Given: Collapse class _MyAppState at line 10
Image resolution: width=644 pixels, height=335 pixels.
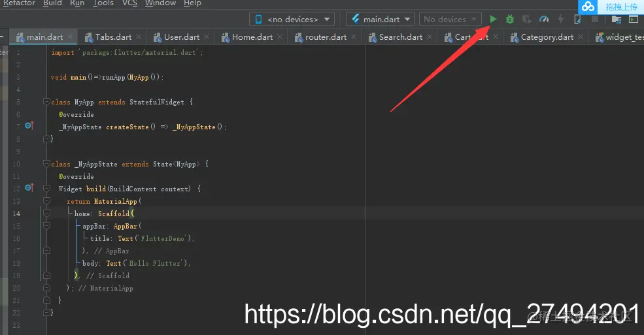Looking at the screenshot, I should 46,164.
